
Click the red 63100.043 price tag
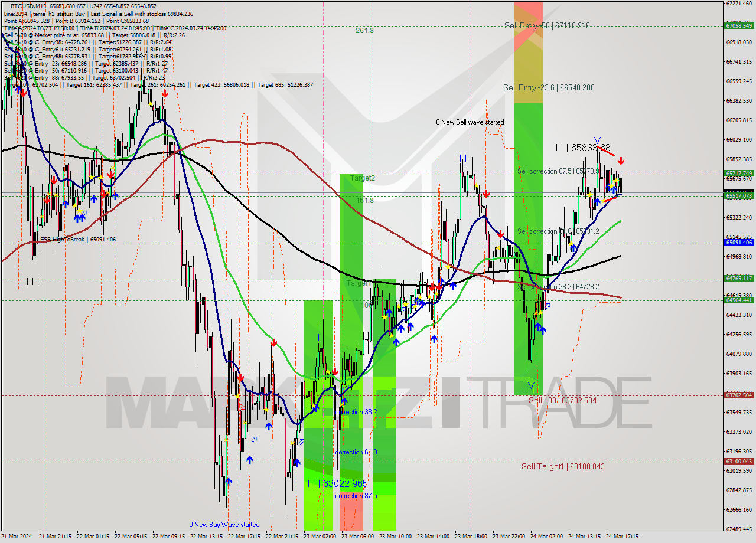pos(738,462)
